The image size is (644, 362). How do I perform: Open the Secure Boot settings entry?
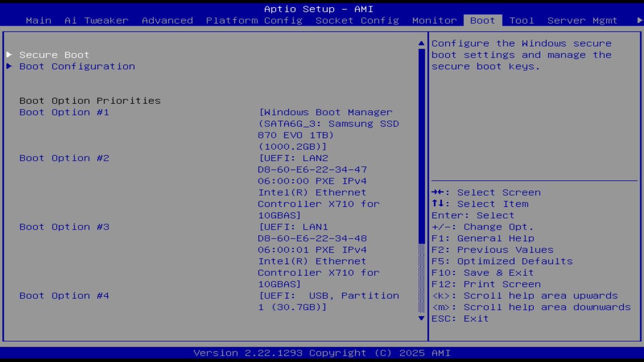click(54, 54)
